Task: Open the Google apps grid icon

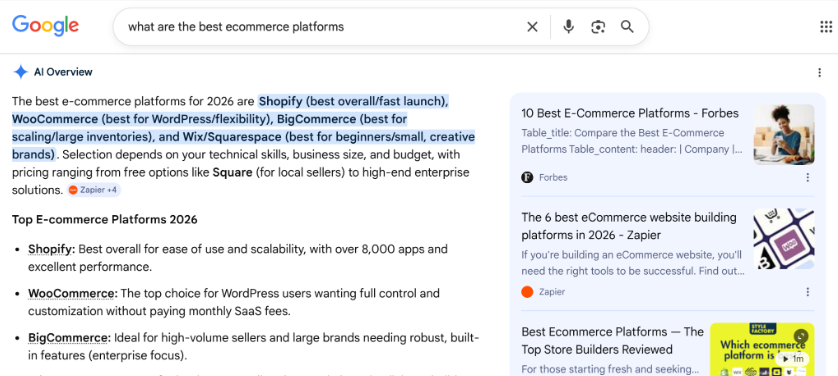Action: 826,27
